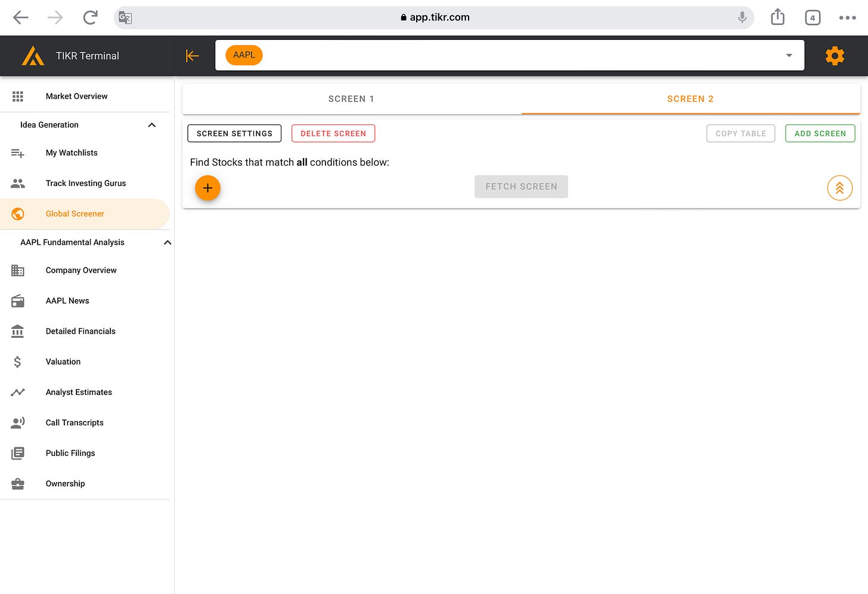Click the browser forward arrow
Viewport: 868px width, 594px height.
tap(55, 17)
